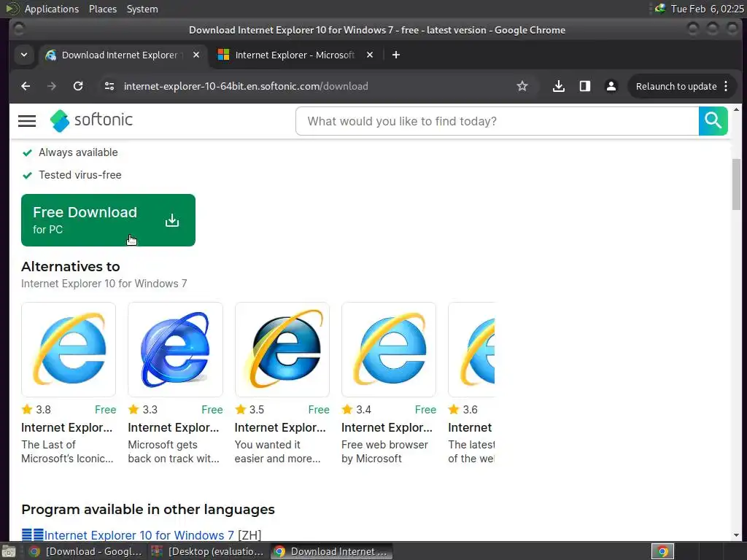The height and width of the screenshot is (560, 747).
Task: Open alternative described 'The Last of Microsoft's Iconic'
Action: 67,451
